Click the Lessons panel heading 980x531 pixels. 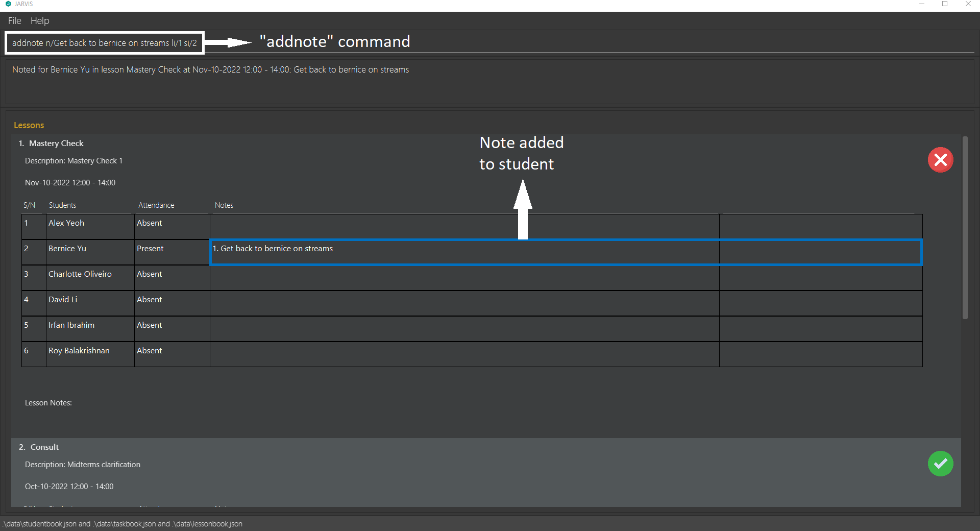pos(29,125)
